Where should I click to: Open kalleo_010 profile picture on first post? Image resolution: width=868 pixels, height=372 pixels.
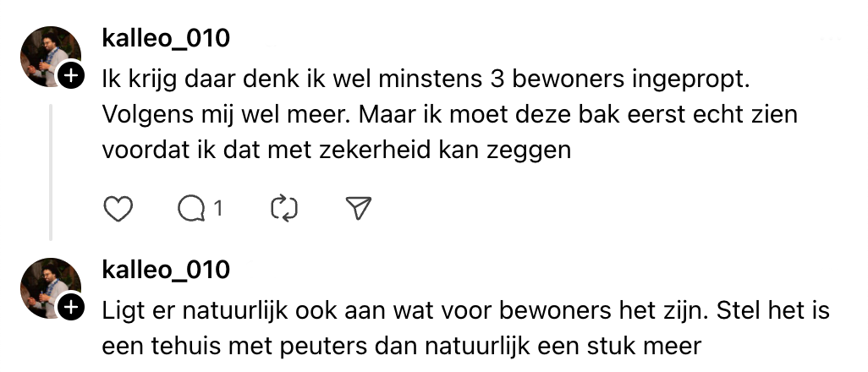click(47, 55)
